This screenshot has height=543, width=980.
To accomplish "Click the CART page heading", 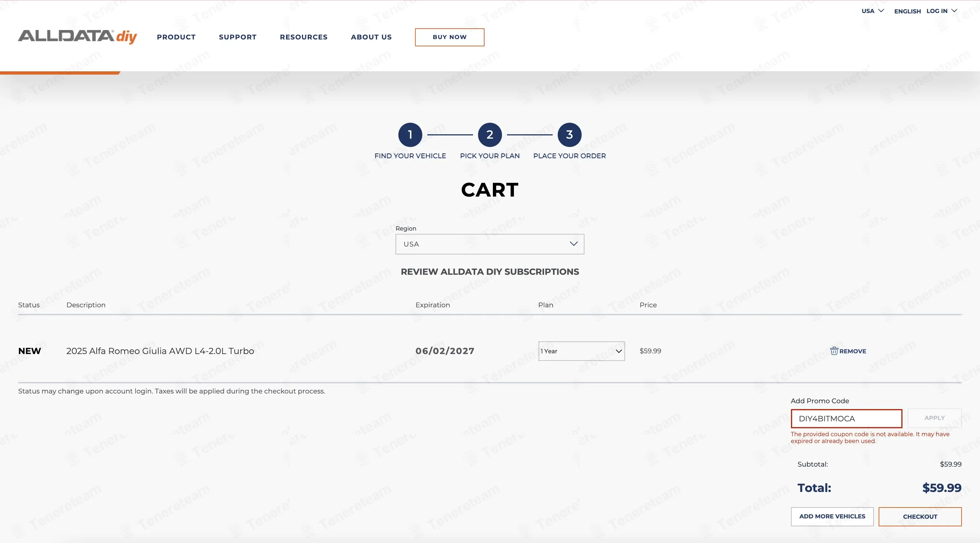I will [x=490, y=190].
